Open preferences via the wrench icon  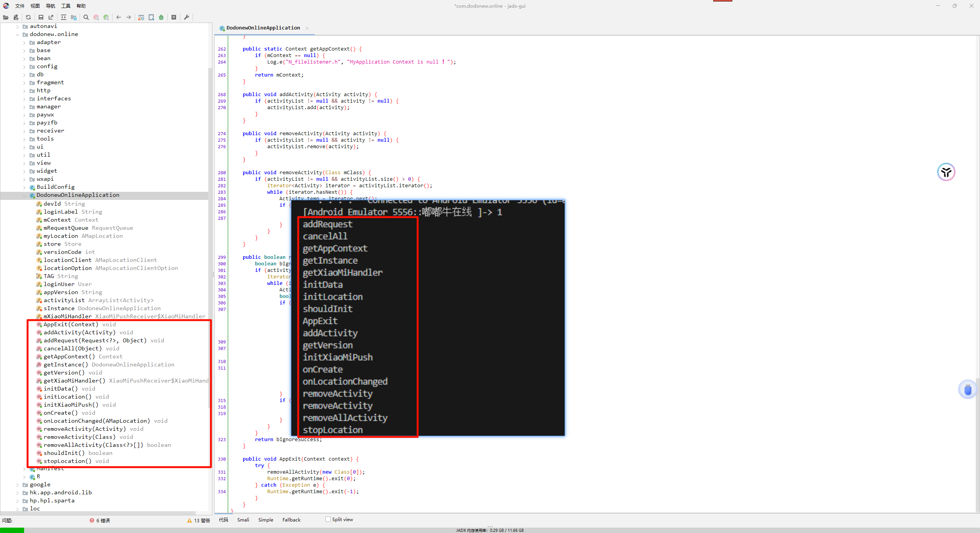[187, 17]
